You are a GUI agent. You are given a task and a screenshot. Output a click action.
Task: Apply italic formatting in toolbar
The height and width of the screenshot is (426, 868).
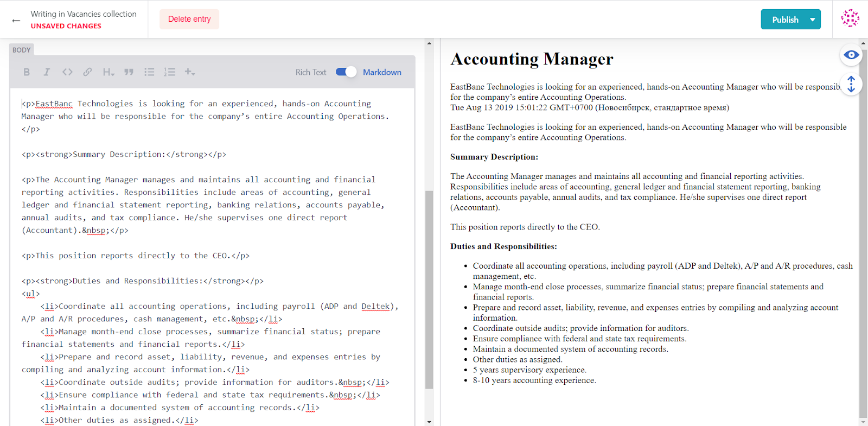point(47,72)
